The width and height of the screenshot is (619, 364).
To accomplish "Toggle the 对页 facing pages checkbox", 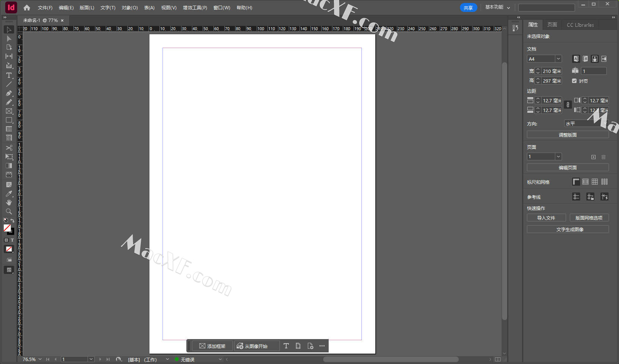I will point(574,81).
